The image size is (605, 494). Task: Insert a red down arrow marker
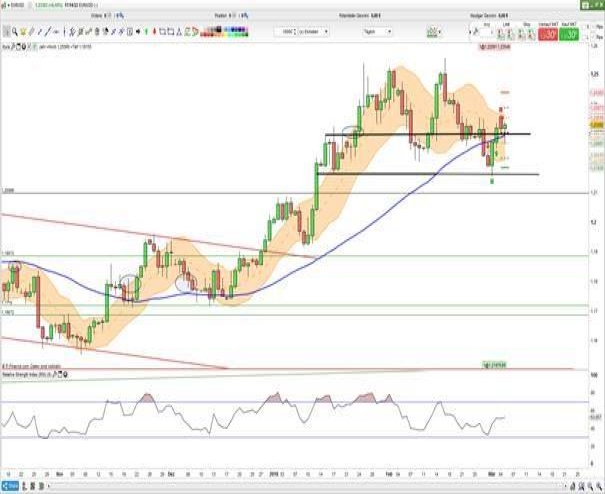[154, 32]
